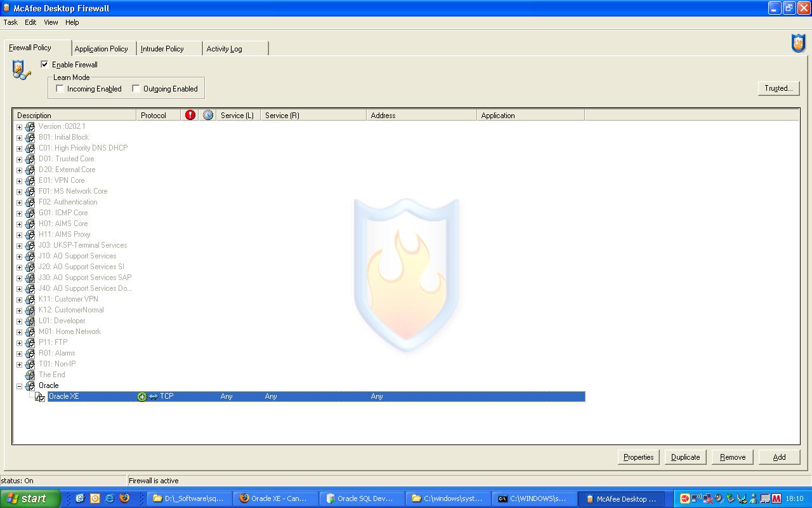Switch to Oracle XE Firefox taskbar window
Image resolution: width=812 pixels, height=508 pixels.
pos(275,498)
